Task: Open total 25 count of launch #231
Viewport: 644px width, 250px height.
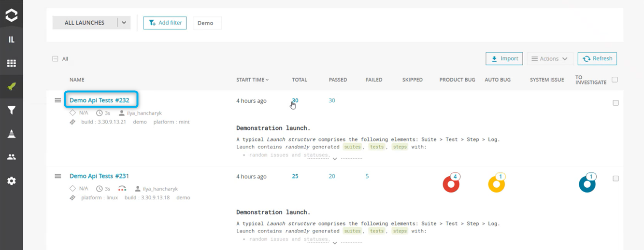Action: [x=295, y=176]
